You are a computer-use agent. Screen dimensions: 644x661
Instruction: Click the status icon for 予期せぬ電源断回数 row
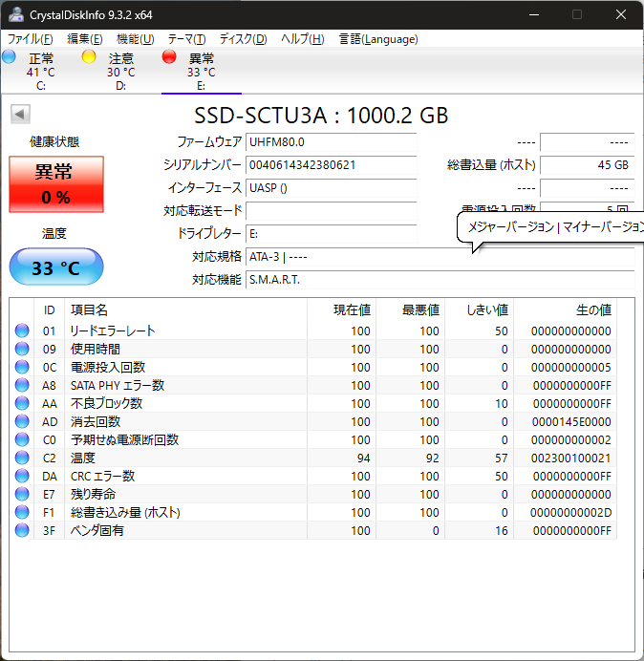point(22,439)
